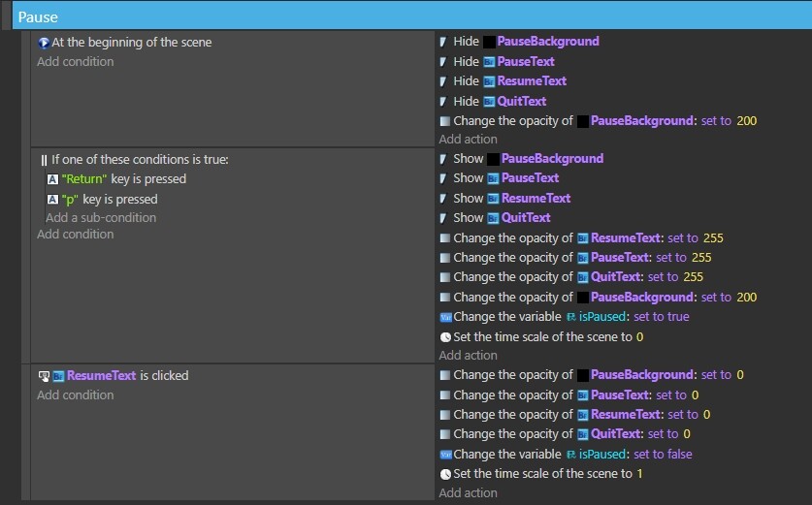Click PauseBackground swatch in Show action

tap(493, 159)
